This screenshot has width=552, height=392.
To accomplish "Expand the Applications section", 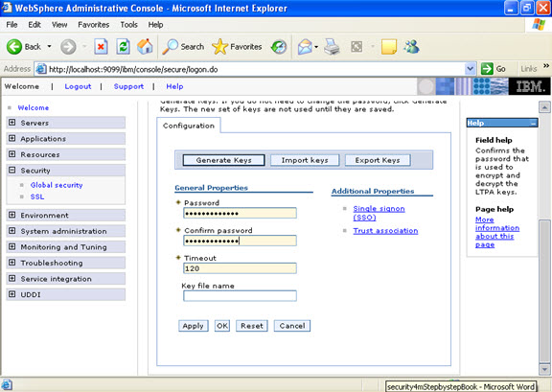I will [11, 138].
